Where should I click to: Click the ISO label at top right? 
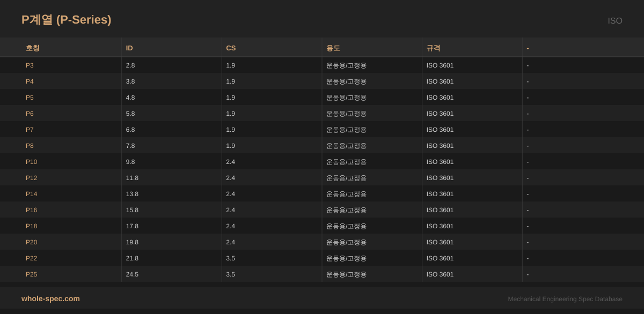coord(614,21)
